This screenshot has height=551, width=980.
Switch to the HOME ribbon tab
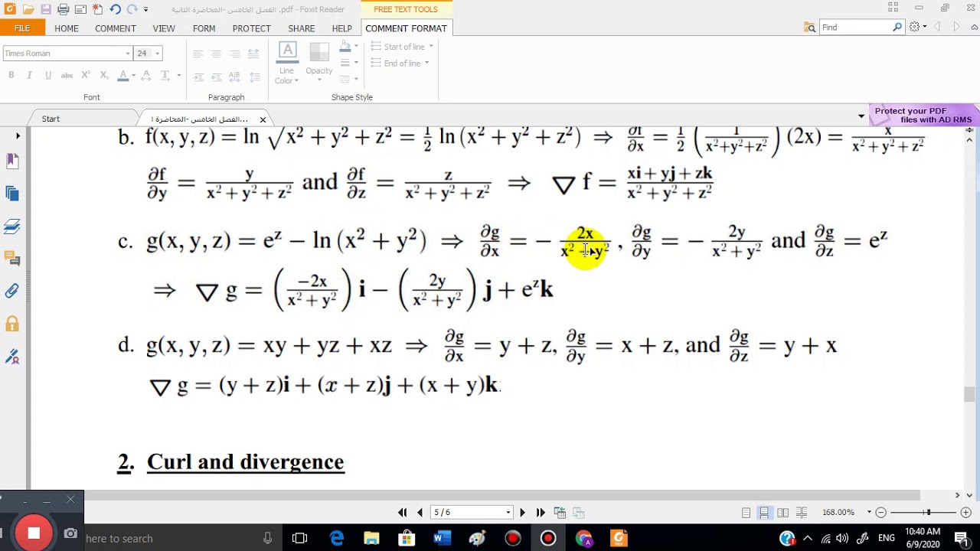coord(67,28)
